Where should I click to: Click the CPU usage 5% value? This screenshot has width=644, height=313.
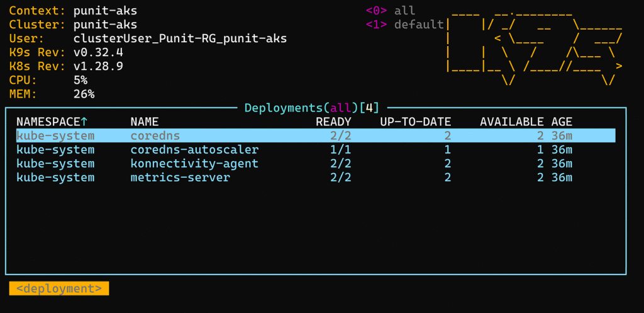(x=80, y=80)
